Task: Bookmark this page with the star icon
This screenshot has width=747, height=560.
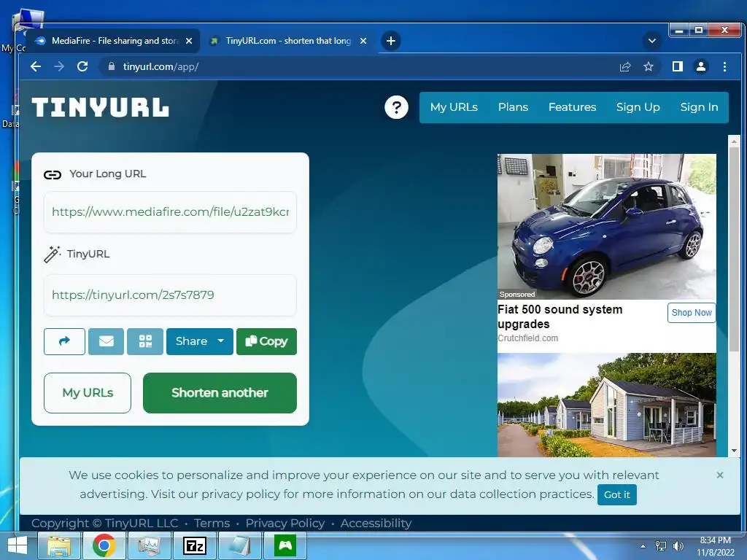Action: pos(649,66)
